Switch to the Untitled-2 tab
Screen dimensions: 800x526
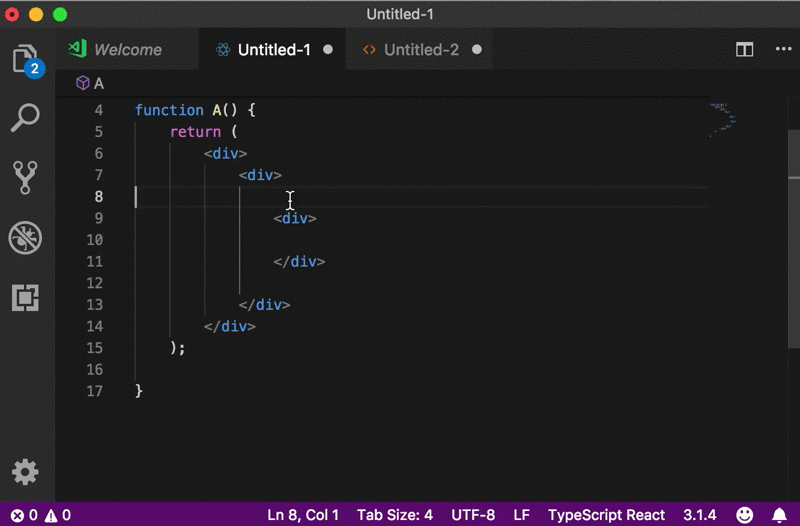tap(420, 49)
